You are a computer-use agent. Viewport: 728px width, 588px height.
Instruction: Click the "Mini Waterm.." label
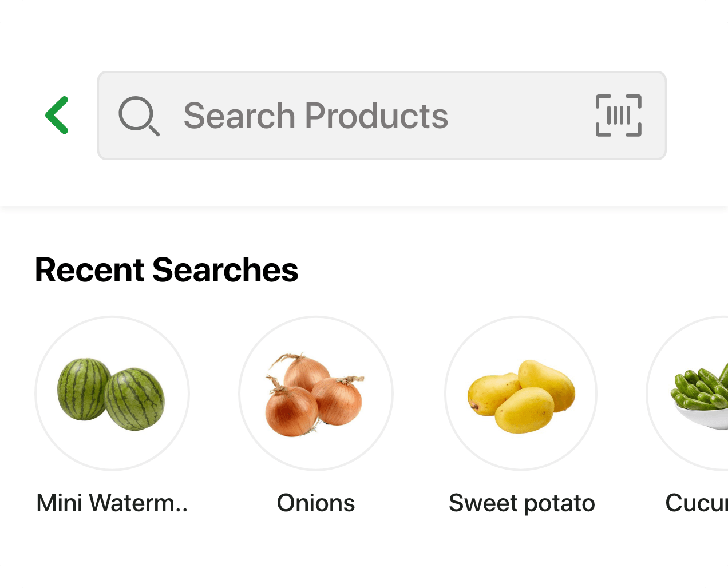tap(112, 503)
